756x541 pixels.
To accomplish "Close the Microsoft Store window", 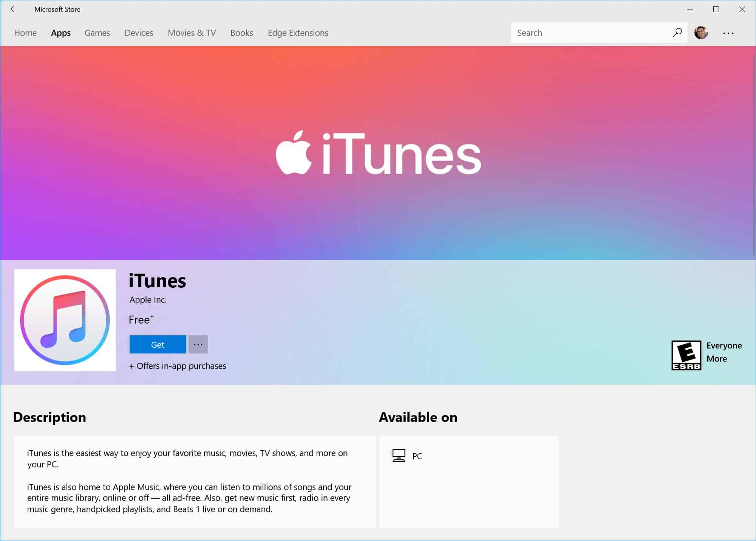I will [742, 9].
